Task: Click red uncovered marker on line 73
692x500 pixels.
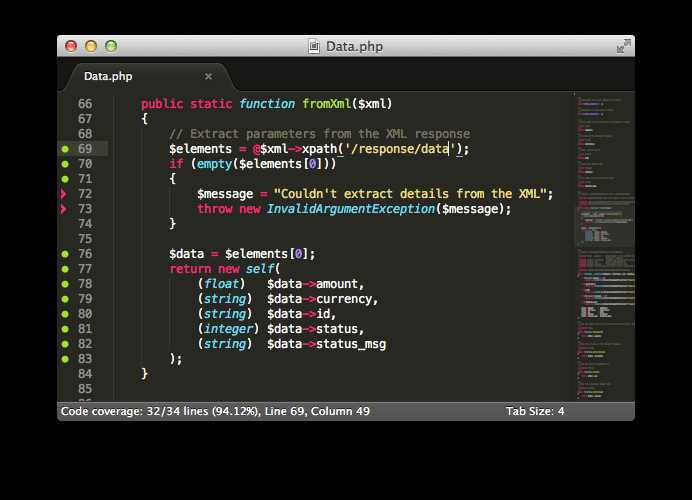Action: 64,209
